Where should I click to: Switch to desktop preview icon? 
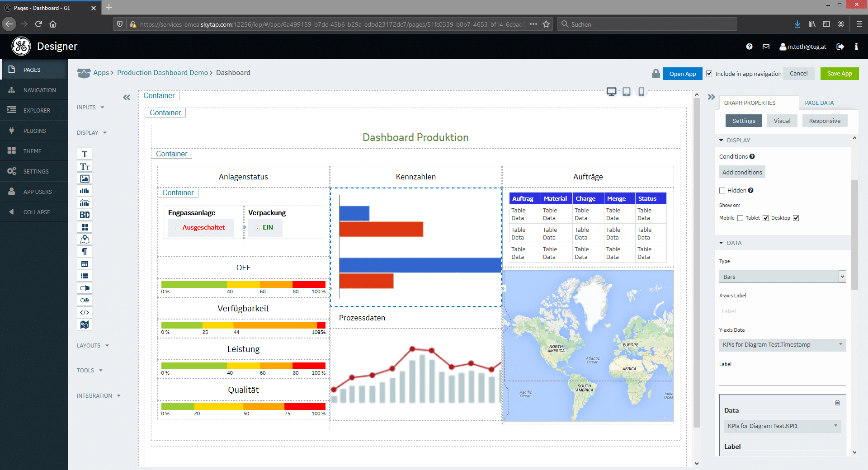(x=611, y=92)
